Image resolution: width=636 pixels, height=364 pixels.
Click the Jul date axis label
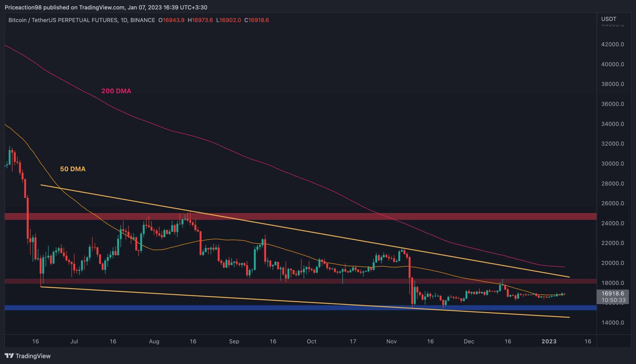pos(74,341)
